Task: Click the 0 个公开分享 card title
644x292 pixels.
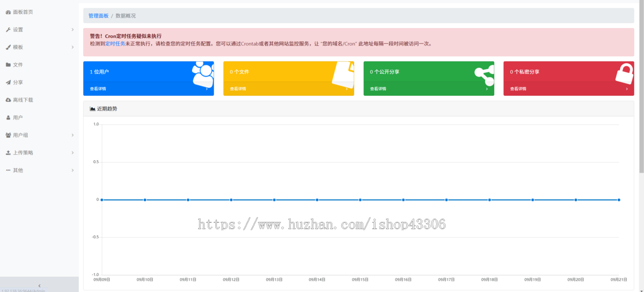Action: tap(384, 71)
